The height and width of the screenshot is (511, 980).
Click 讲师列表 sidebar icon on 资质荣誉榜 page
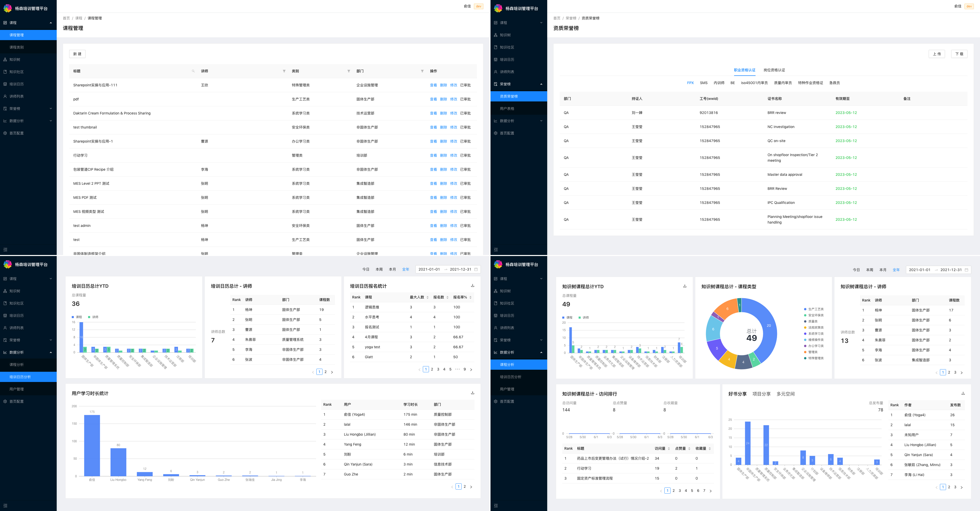(496, 72)
